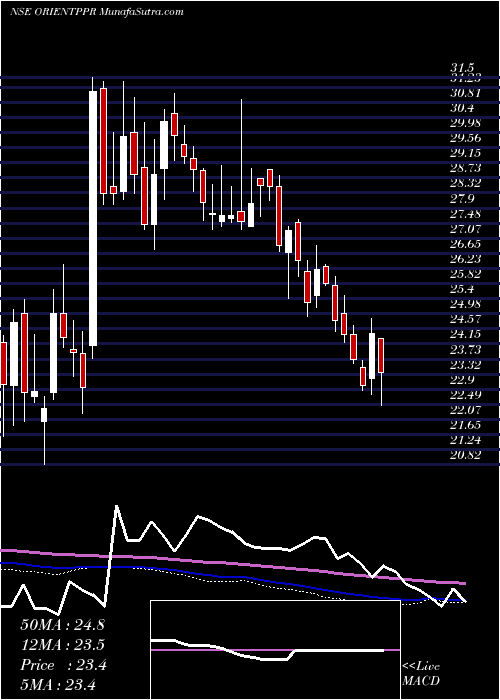Click the 24.57 price axis label
The height and width of the screenshot is (700, 500).
coord(465,320)
